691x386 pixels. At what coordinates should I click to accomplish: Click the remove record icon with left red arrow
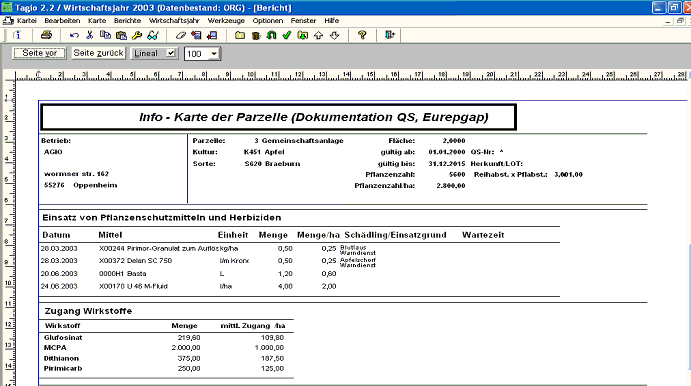point(212,35)
